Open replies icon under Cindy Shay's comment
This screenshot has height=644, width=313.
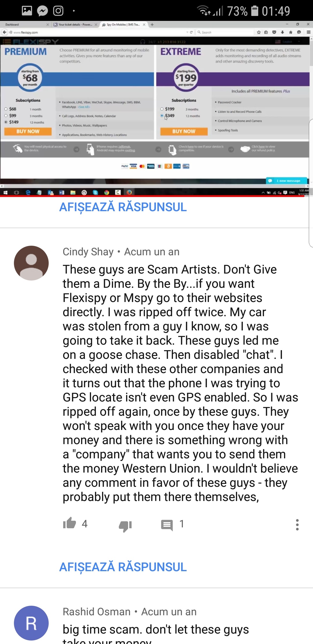pos(167,525)
